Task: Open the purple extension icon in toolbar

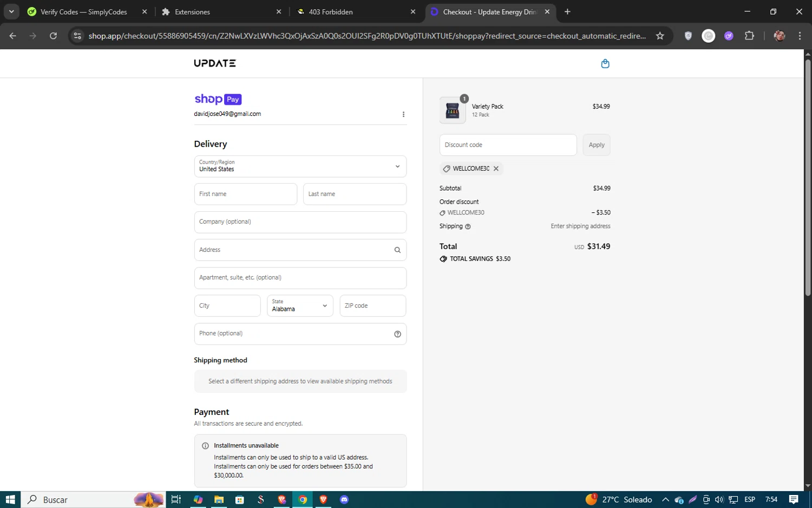Action: [x=729, y=36]
